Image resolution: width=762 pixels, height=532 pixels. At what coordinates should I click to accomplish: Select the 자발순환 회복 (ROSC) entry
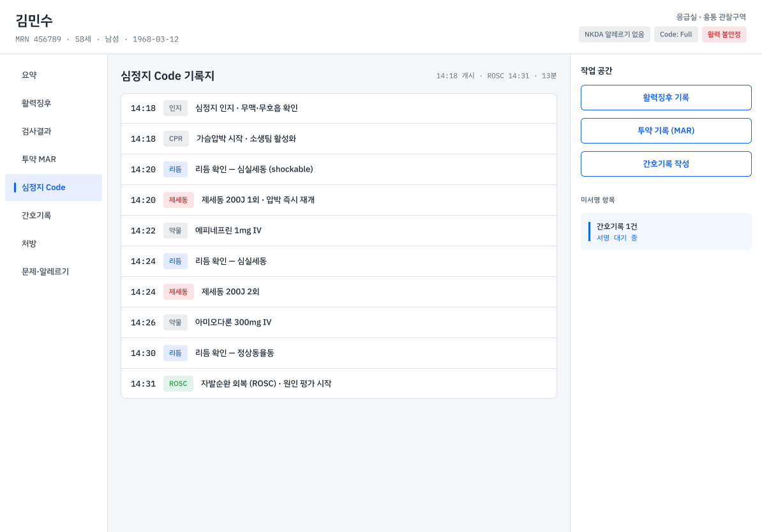(x=339, y=384)
